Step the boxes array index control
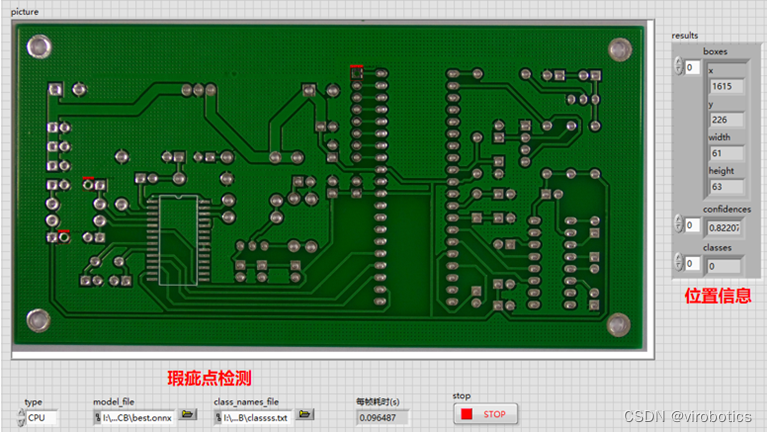 tap(678, 66)
